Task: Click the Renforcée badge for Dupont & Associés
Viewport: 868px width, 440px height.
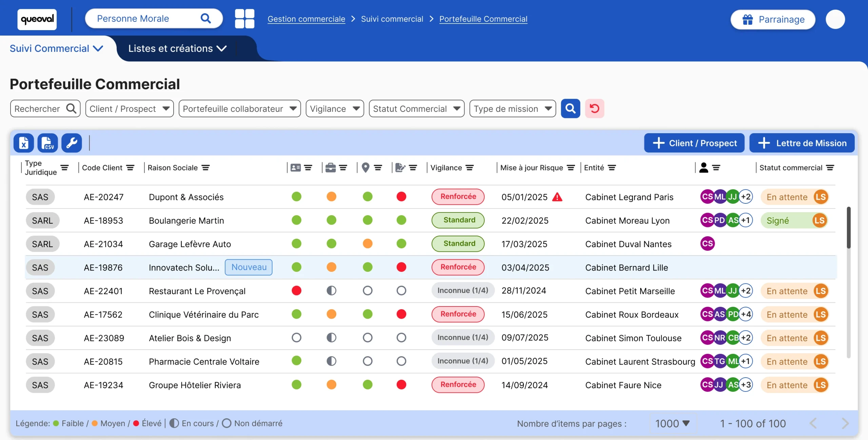Action: 458,197
